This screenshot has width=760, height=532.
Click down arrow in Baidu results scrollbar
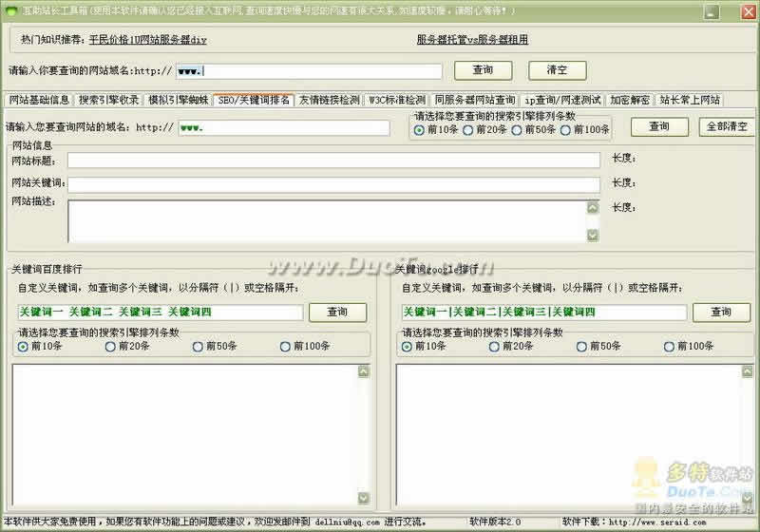(364, 498)
